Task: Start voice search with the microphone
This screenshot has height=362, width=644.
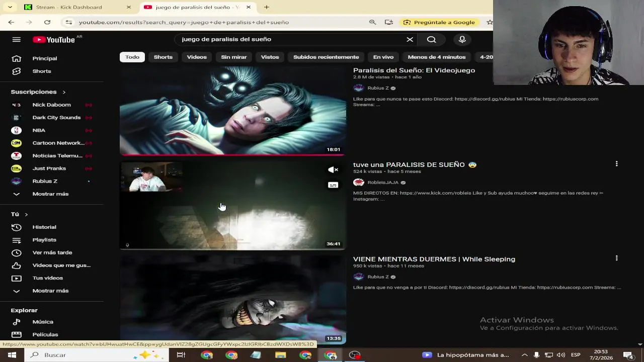Action: pyautogui.click(x=462, y=39)
